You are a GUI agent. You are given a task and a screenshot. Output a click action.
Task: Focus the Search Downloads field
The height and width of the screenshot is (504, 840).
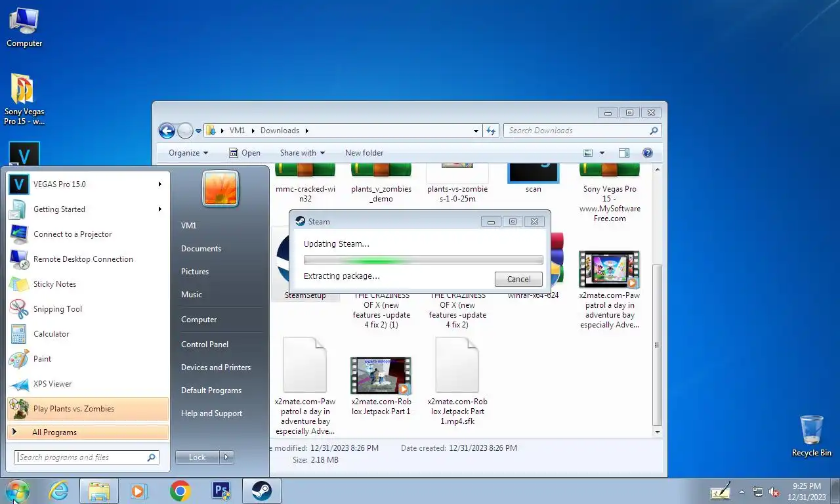[583, 131]
